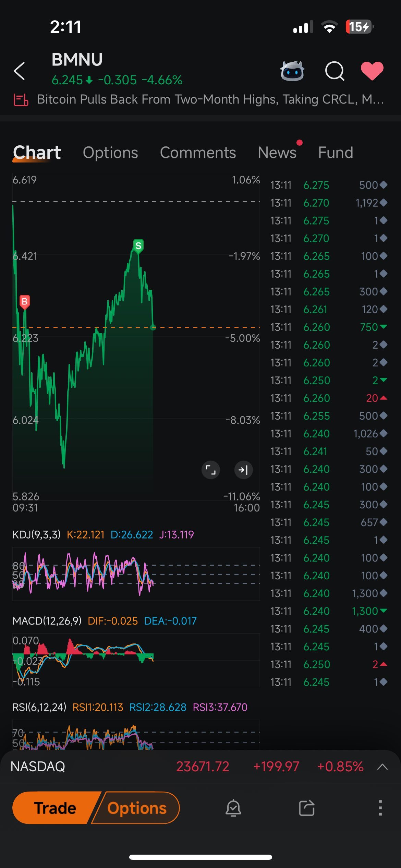
Task: Tap the outlined Options button at bottom
Action: 137,808
